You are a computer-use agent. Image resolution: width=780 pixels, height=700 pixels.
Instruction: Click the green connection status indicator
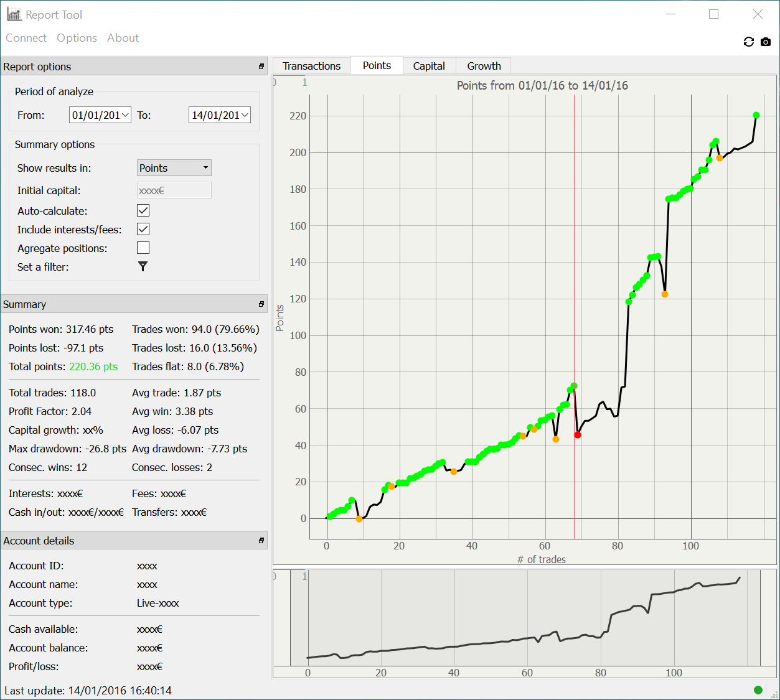tap(758, 689)
